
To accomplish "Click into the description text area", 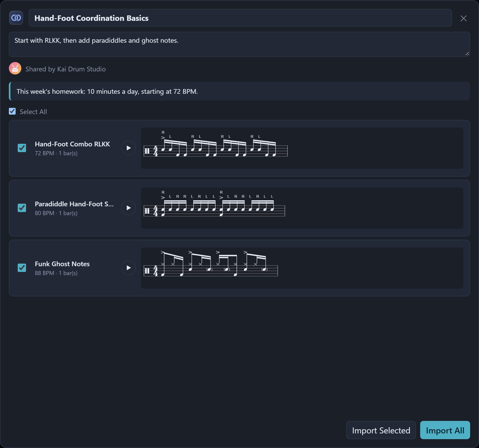I will [239, 44].
